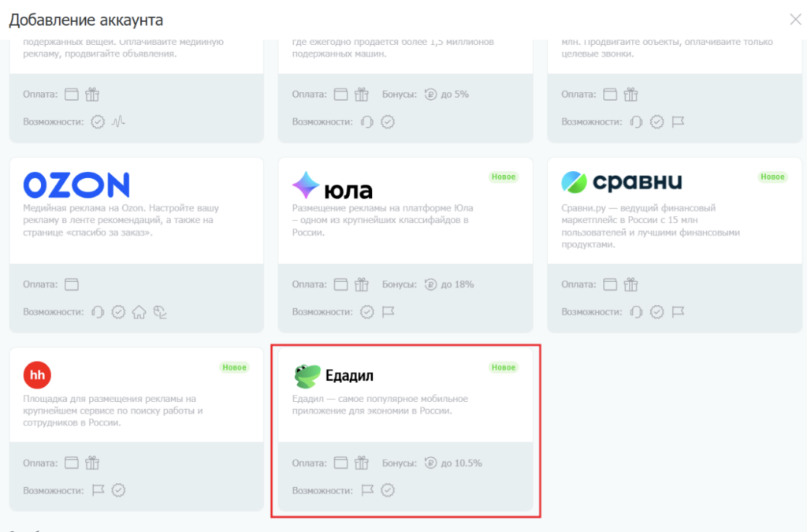Click card payment icon in целевые звонки card

tap(610, 94)
